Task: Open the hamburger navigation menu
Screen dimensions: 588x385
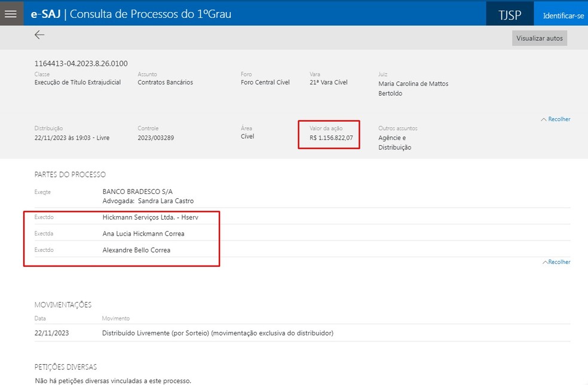Action: coord(11,13)
